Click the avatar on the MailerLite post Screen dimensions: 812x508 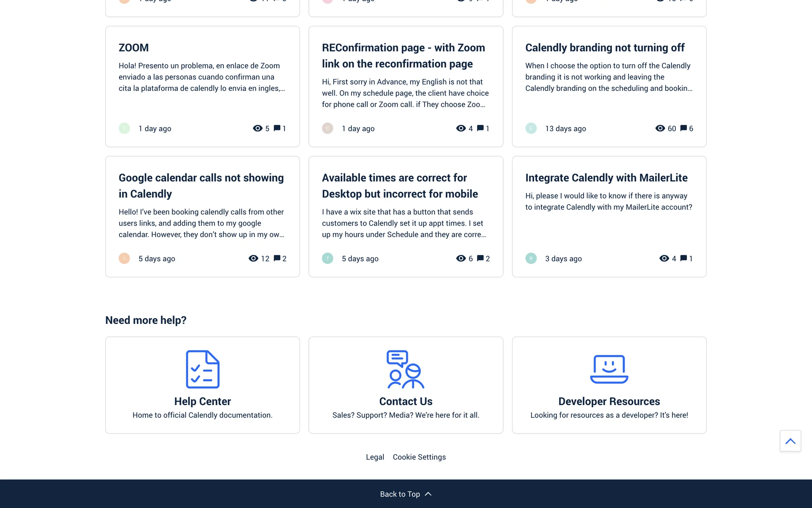pyautogui.click(x=531, y=258)
